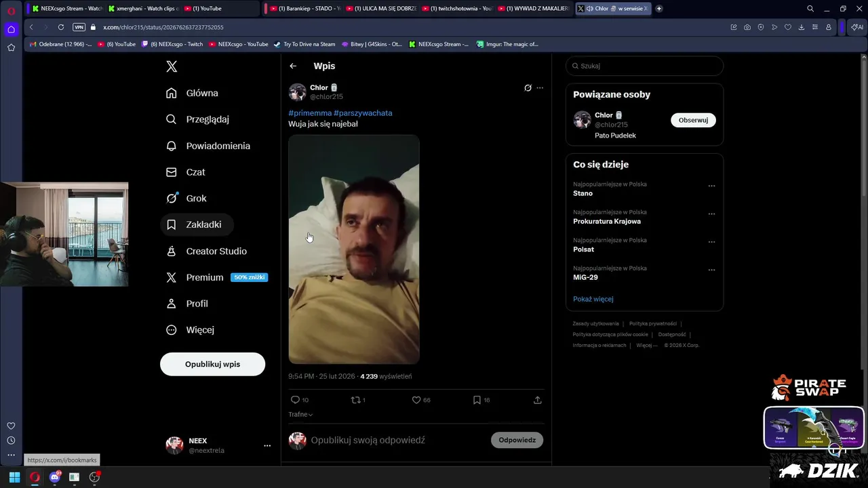Open options for Polsat trend
This screenshot has height=488, width=868.
click(711, 242)
